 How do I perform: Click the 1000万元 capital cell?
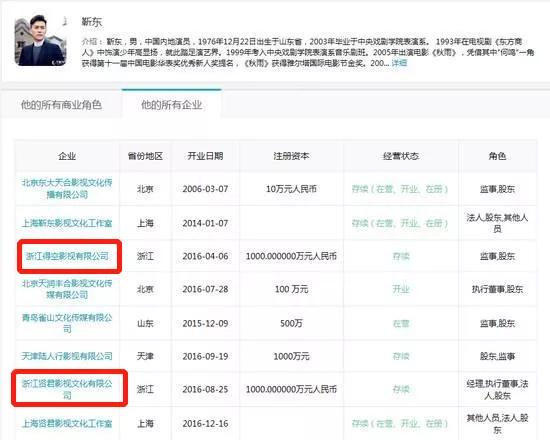tap(291, 356)
